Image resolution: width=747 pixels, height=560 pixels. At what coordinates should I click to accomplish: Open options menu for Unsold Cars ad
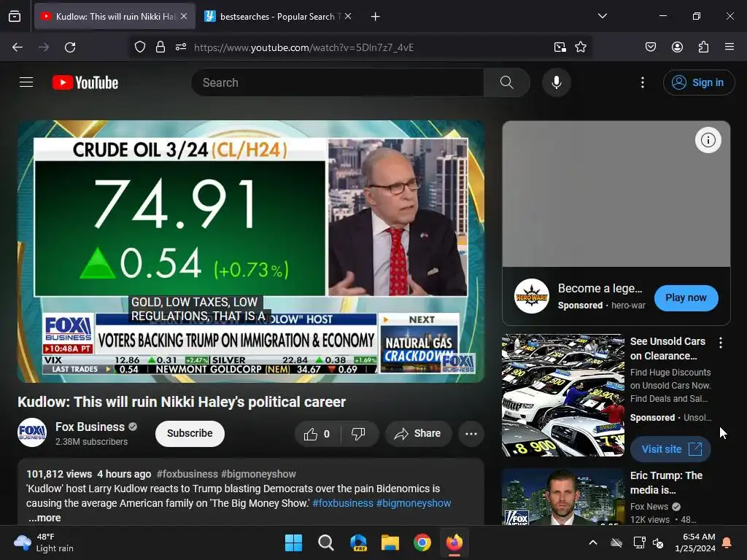tap(721, 343)
